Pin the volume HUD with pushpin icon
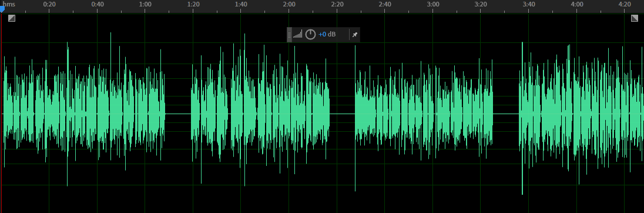The height and width of the screenshot is (213, 644). (355, 35)
